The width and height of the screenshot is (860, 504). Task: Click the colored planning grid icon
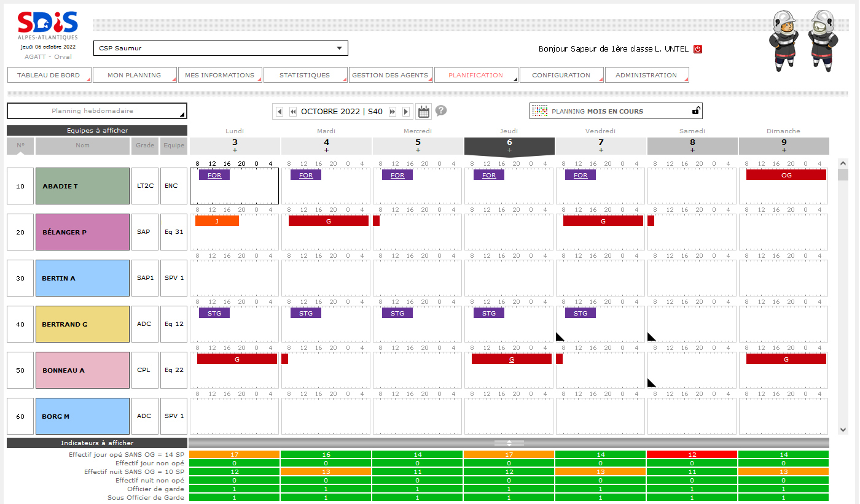point(539,111)
